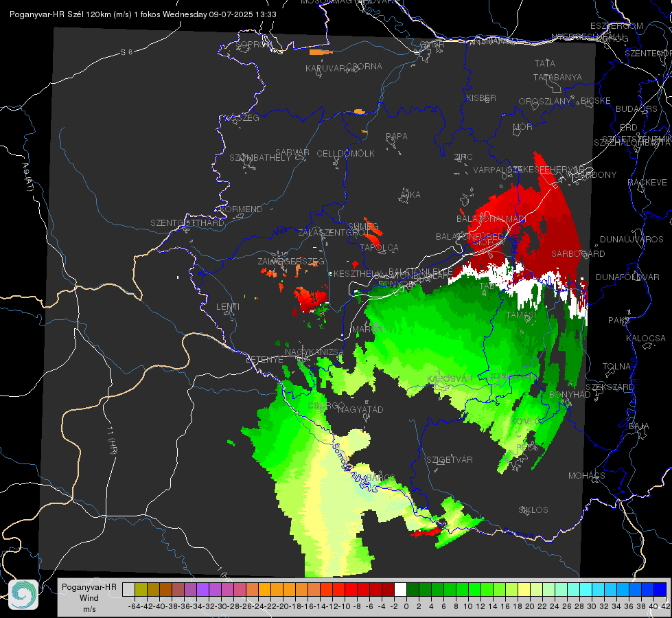The height and width of the screenshot is (618, 672).
Task: Click the S 6 road label
Action: 126,52
